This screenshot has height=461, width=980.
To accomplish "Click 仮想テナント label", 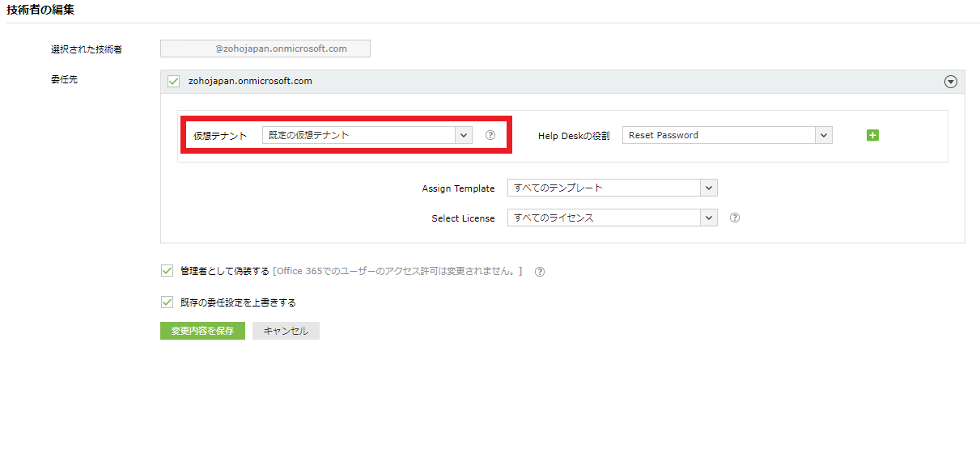I will 220,136.
